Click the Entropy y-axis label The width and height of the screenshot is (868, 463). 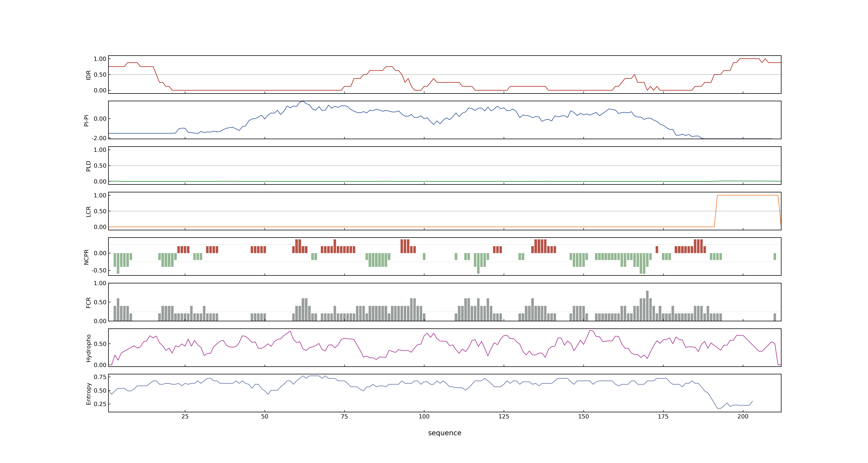(x=88, y=393)
